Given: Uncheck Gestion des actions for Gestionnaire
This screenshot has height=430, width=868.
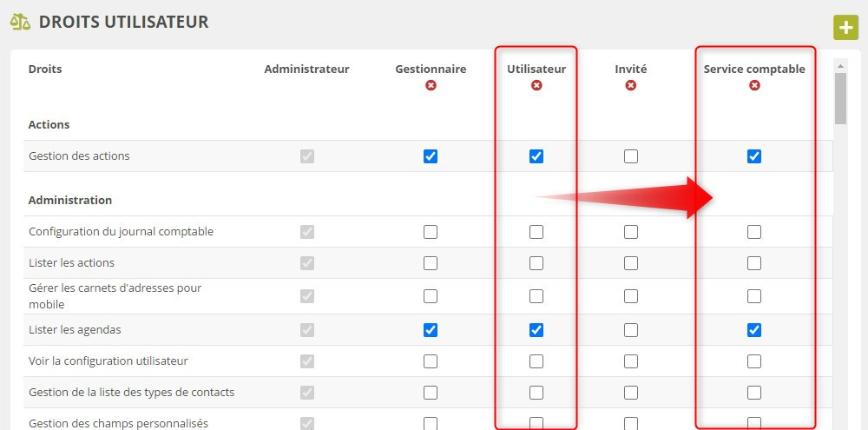Looking at the screenshot, I should pos(431,156).
